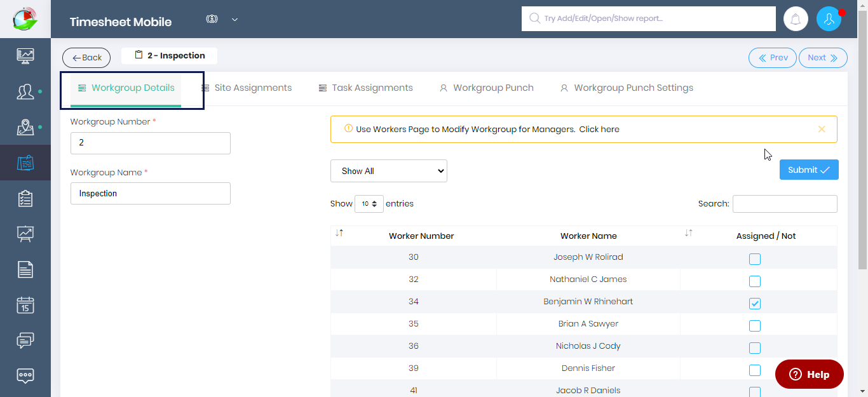Open the clipboard checklist sidebar icon
The width and height of the screenshot is (868, 397).
(25, 198)
